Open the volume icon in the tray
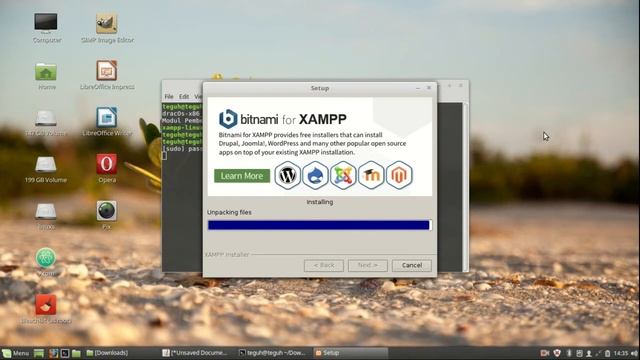This screenshot has height=360, width=640. [x=634, y=353]
